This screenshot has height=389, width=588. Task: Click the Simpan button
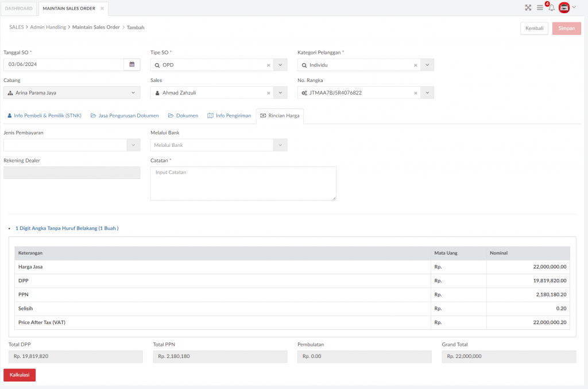click(x=566, y=28)
